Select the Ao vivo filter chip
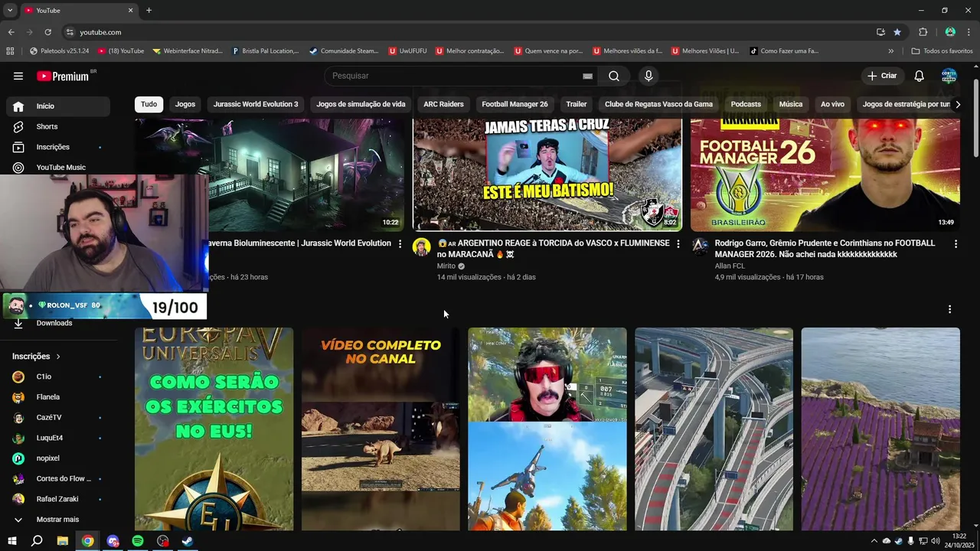 [x=832, y=104]
